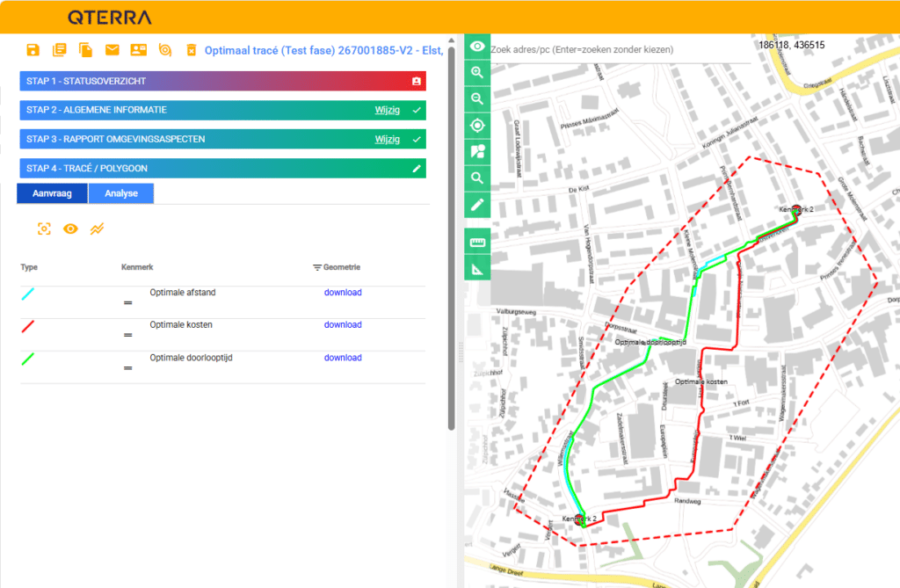900x588 pixels.
Task: Download Optimale afstand geometry
Action: [x=343, y=293]
